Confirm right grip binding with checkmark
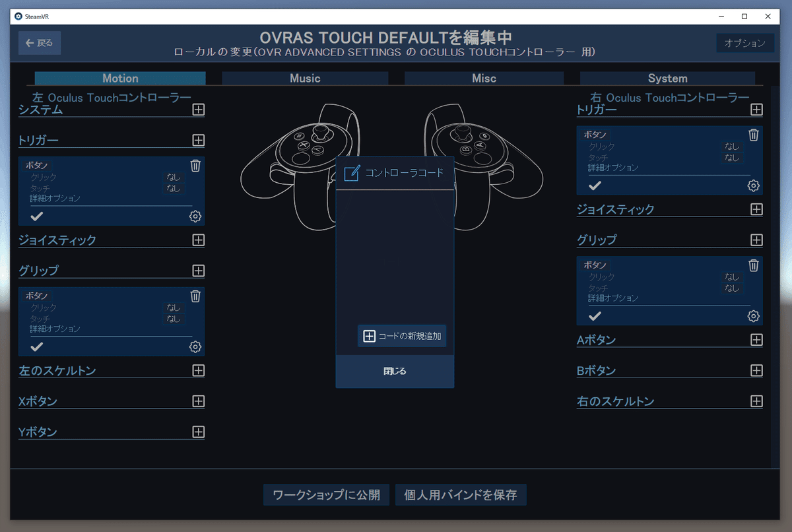 (595, 316)
